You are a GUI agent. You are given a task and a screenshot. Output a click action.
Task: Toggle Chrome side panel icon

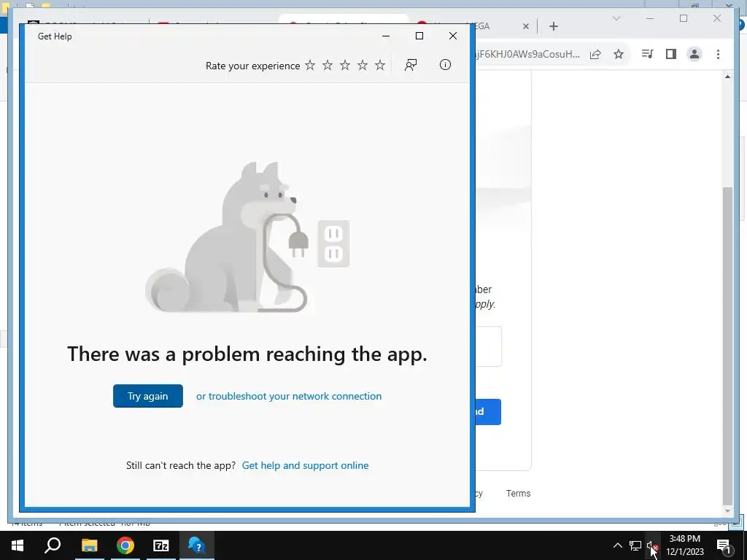671,54
